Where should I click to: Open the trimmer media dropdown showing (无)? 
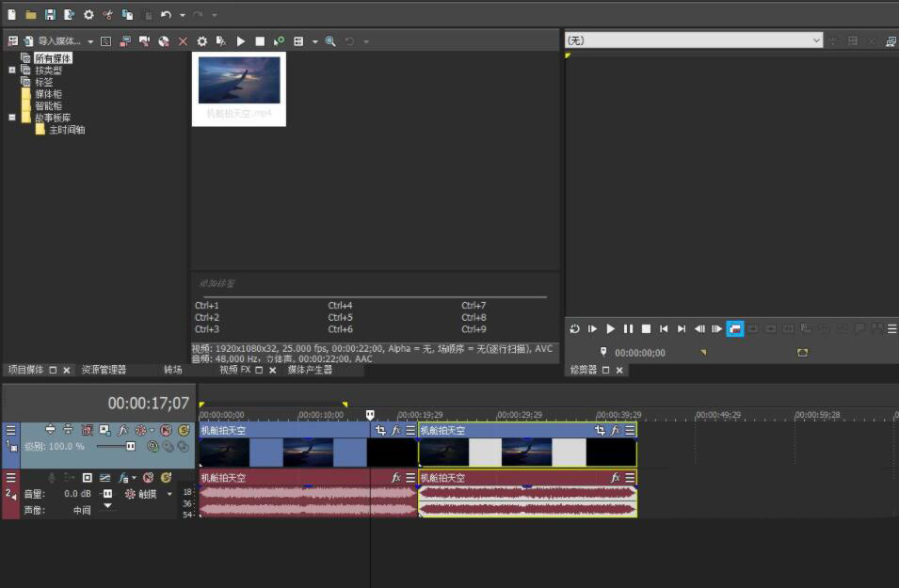(x=815, y=40)
